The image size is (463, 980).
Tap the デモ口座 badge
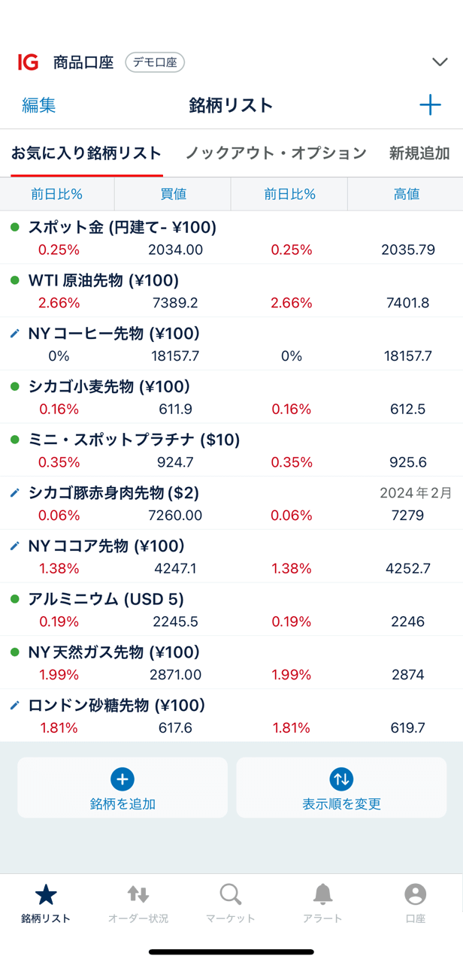[155, 62]
